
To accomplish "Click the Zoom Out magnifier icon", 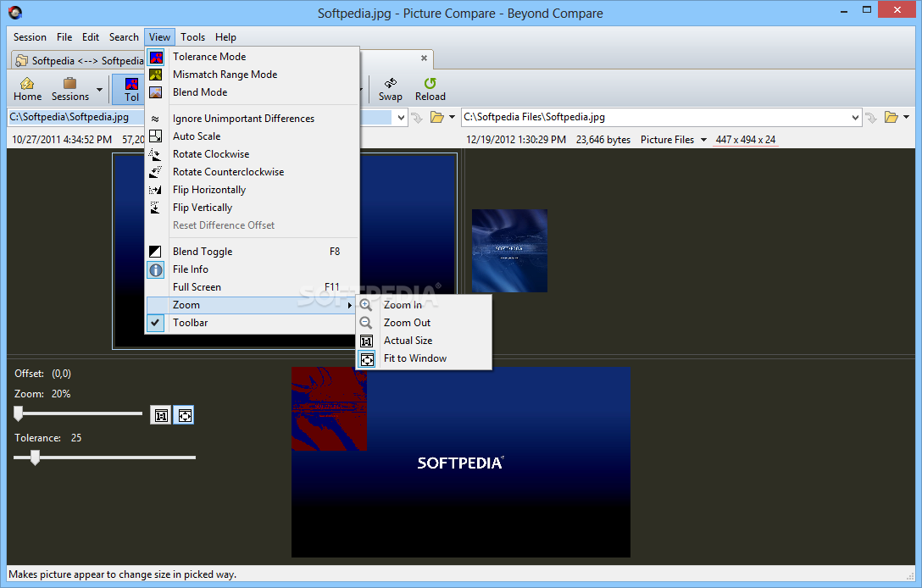I will coord(366,323).
